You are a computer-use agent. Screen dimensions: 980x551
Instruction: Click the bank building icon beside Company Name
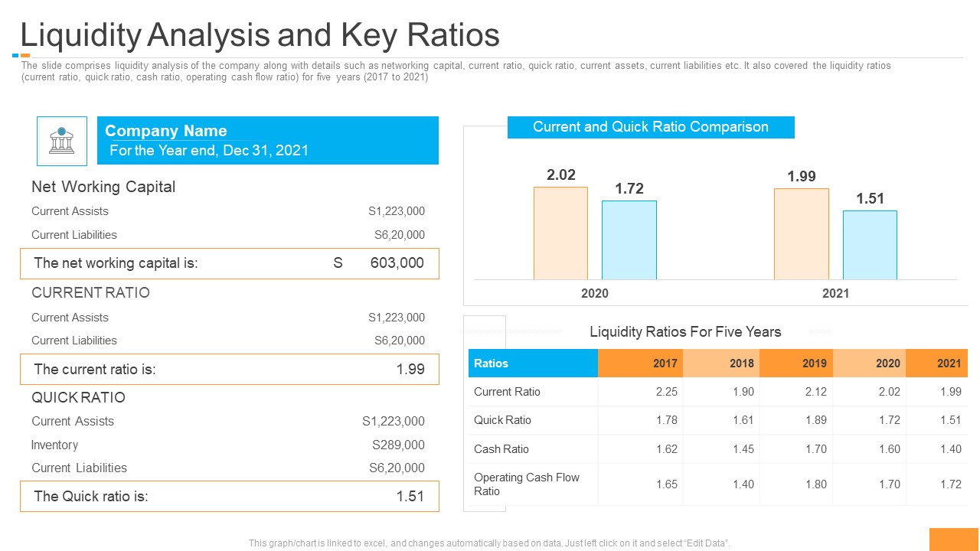[x=62, y=141]
